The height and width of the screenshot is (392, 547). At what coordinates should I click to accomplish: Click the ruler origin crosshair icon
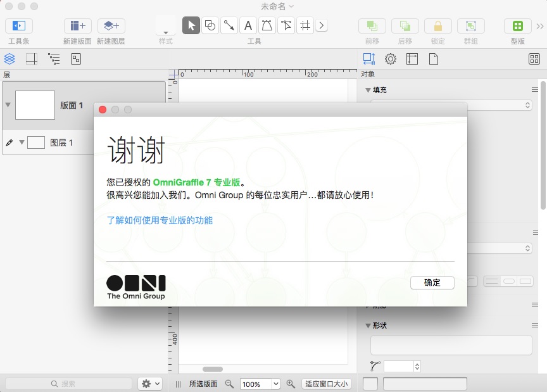173,74
